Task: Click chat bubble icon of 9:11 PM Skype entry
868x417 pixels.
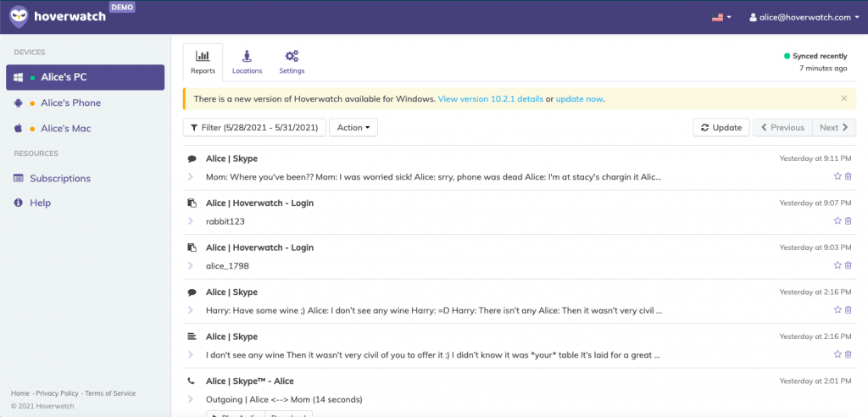Action: click(x=192, y=159)
